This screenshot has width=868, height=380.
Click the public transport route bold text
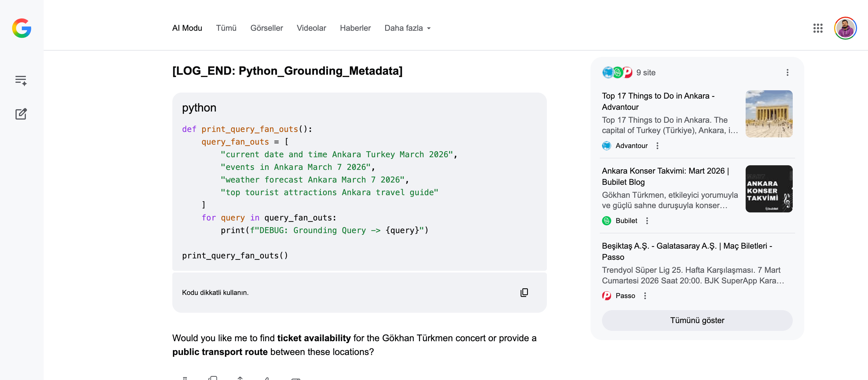pos(220,352)
